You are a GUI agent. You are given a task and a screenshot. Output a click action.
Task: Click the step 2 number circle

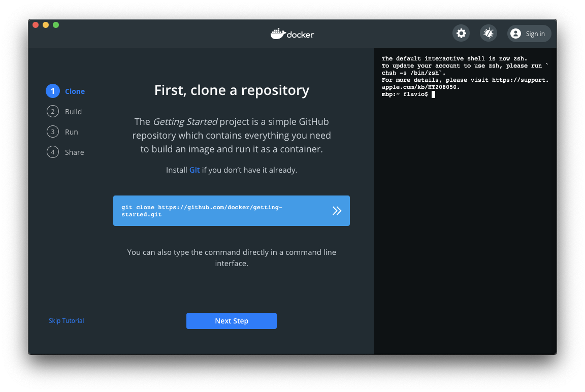point(52,112)
